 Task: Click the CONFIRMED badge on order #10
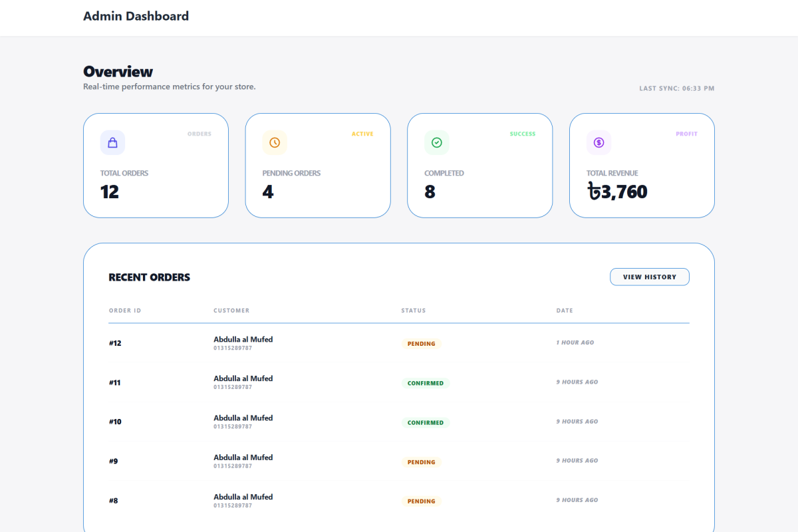click(x=426, y=422)
